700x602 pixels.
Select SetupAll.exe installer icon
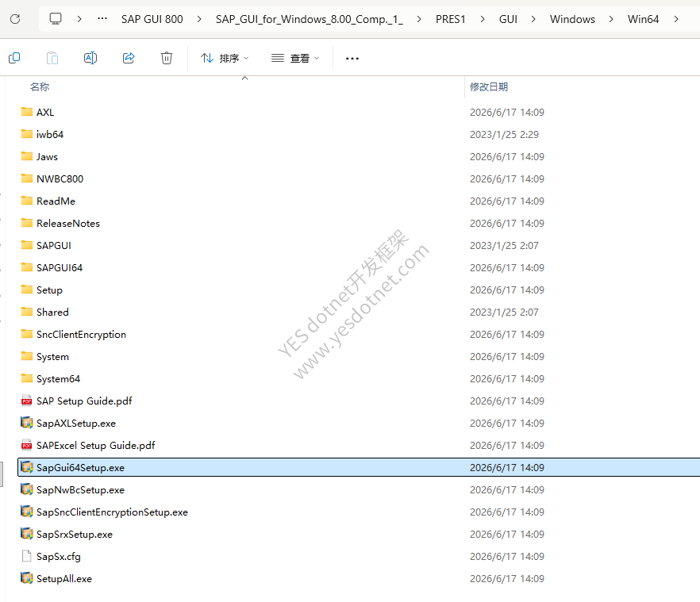[x=27, y=578]
